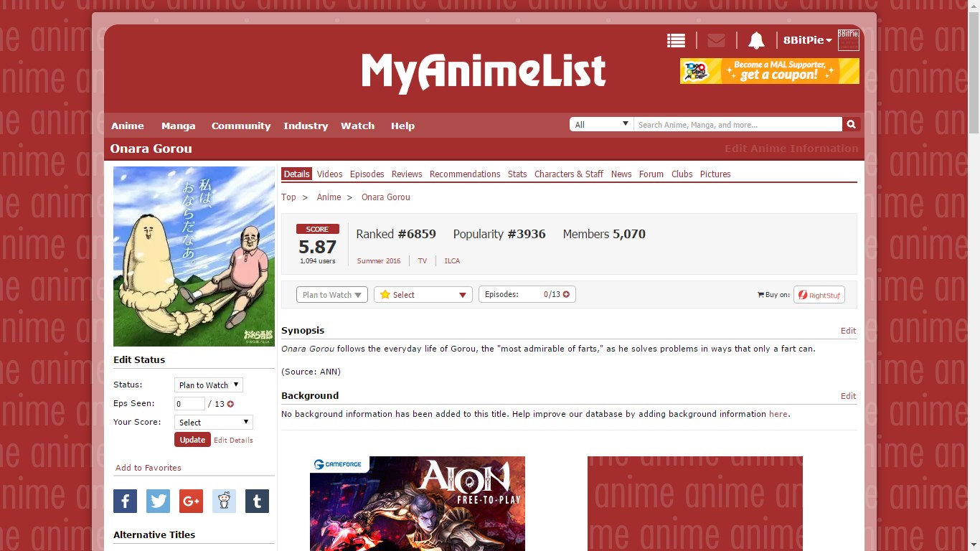980x551 pixels.
Task: Open your anime list via the list icon
Action: 675,40
